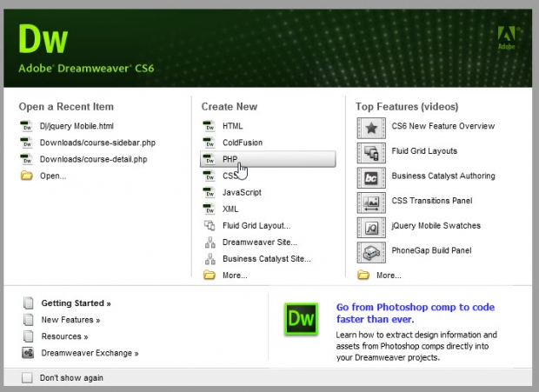Create a new HTML document
The height and width of the screenshot is (392, 539).
[x=233, y=126]
